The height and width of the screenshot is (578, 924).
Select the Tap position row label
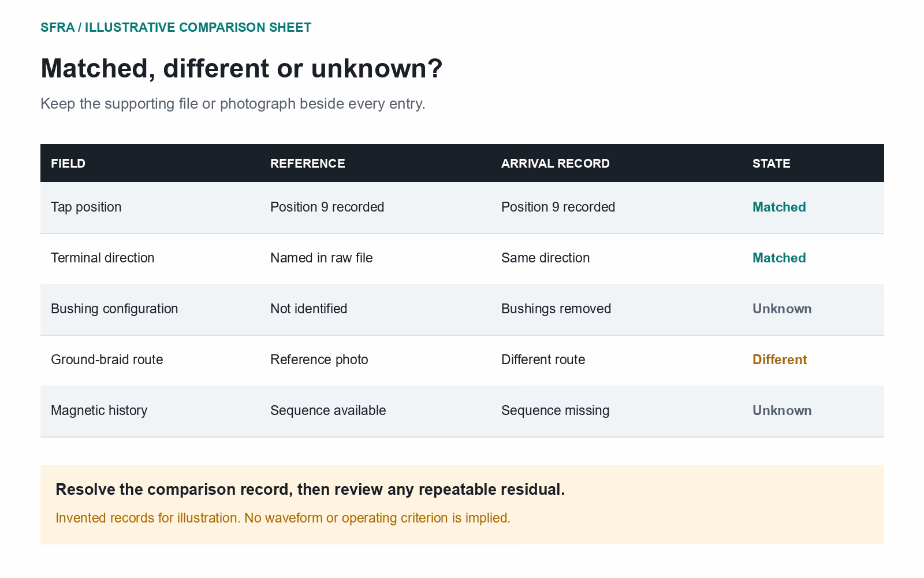(x=86, y=207)
